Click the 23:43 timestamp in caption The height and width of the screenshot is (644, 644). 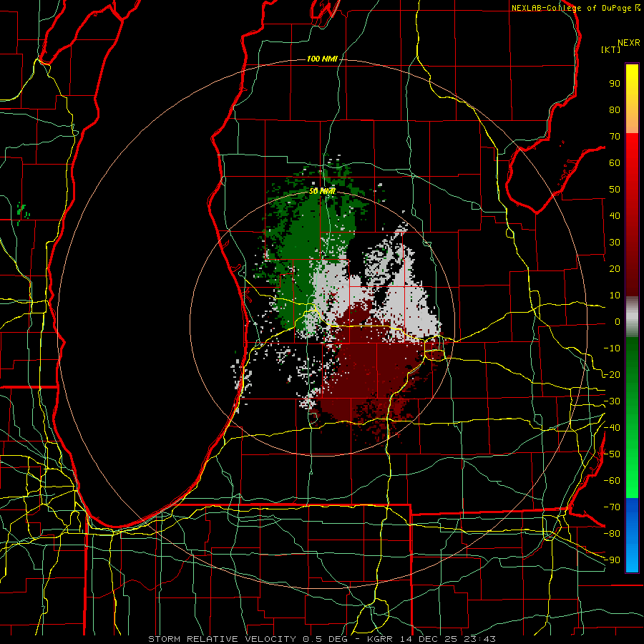click(479, 639)
